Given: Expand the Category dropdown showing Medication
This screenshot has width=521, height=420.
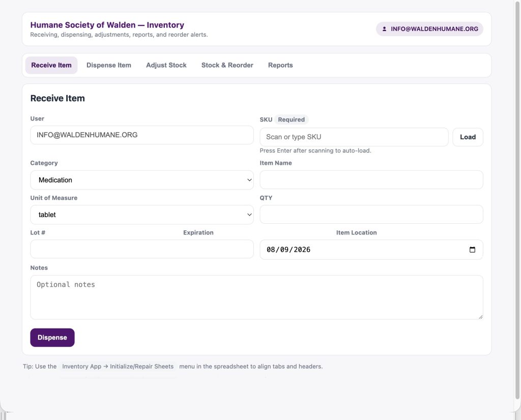Looking at the screenshot, I should point(142,180).
